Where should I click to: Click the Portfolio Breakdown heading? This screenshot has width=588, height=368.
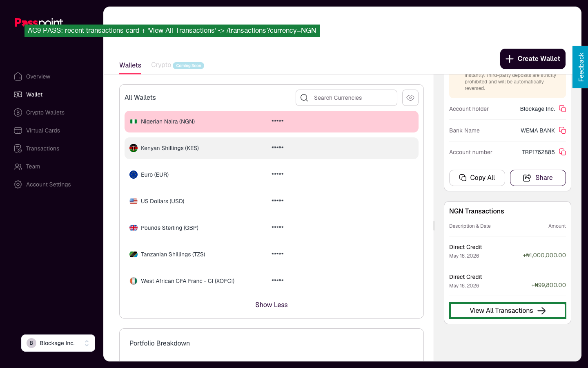coord(160,343)
